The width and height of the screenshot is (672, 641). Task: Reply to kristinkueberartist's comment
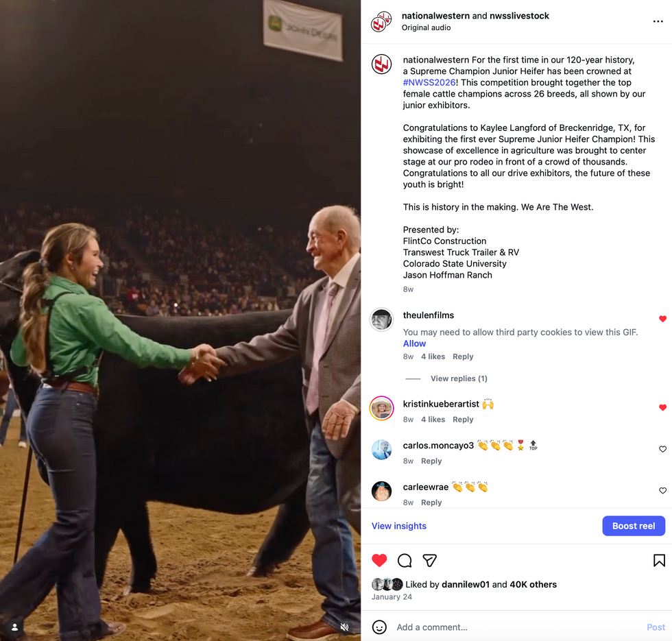coord(463,420)
